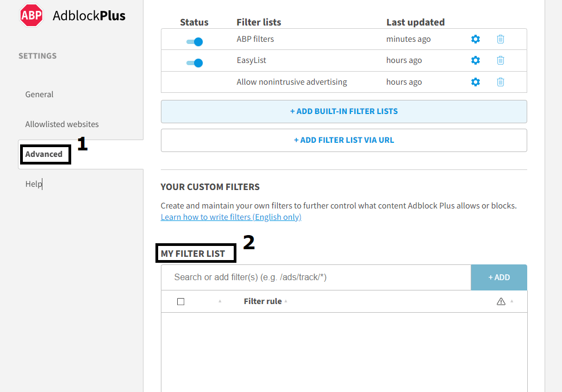Screen dimensions: 562x392
Task: Open Allowlisted websites tab
Action: click(x=61, y=124)
